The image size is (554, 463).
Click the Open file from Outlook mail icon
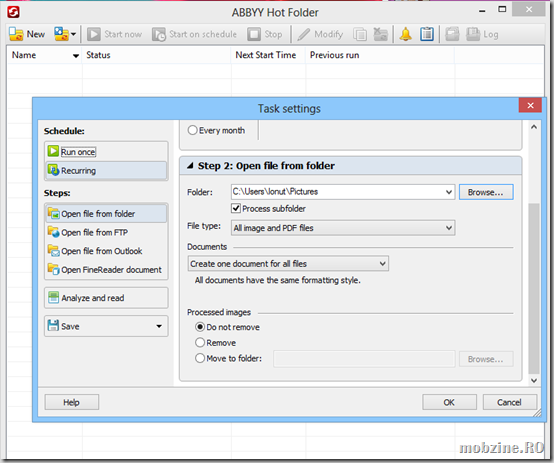[x=53, y=250]
